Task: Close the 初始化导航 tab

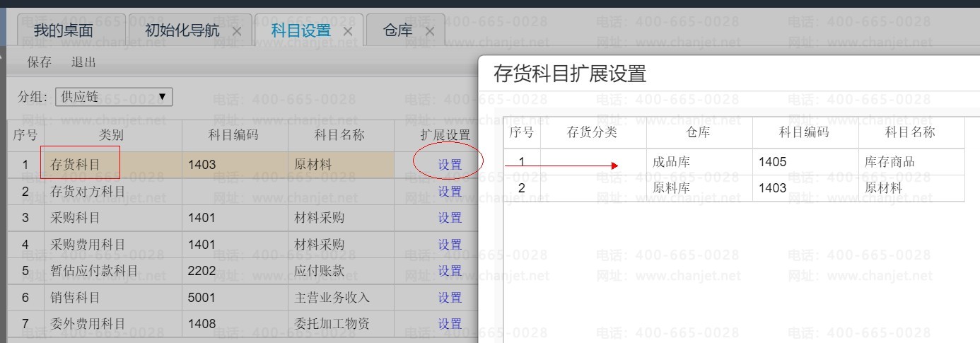Action: point(237,31)
